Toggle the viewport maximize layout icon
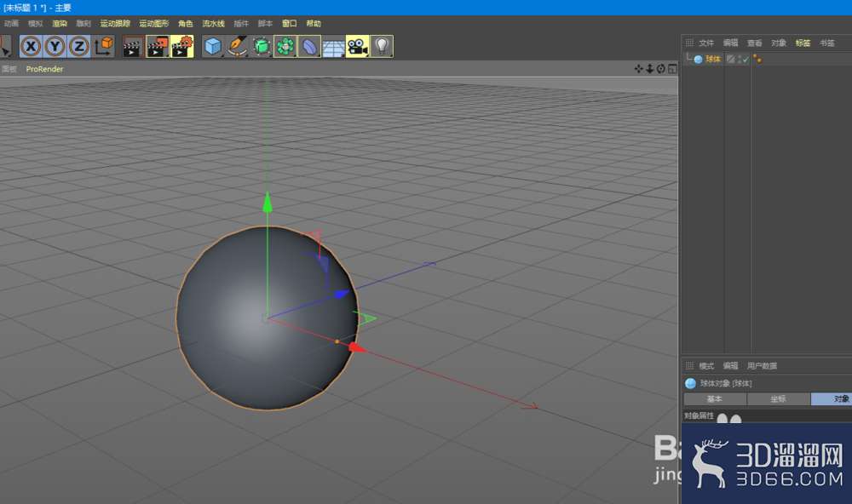This screenshot has height=504, width=852. point(673,68)
